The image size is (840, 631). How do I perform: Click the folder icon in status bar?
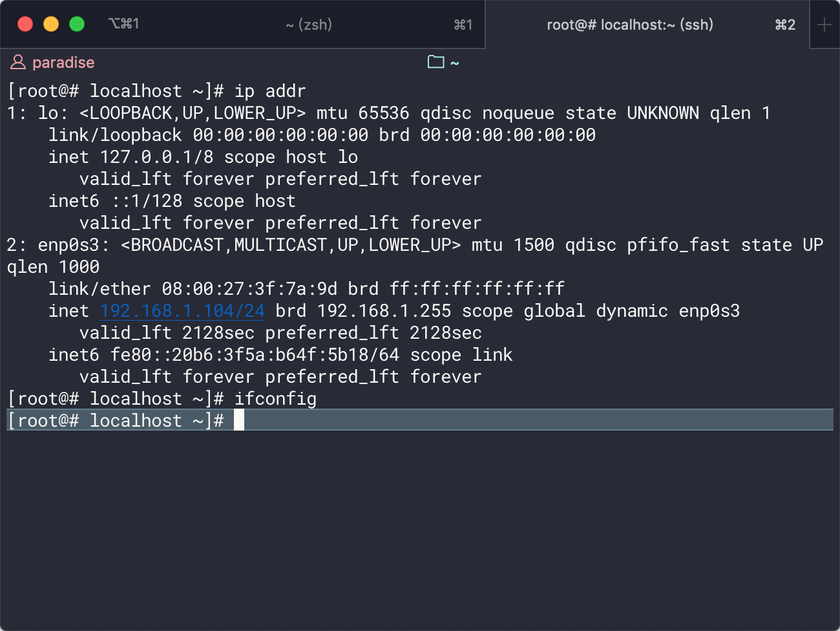pyautogui.click(x=436, y=62)
